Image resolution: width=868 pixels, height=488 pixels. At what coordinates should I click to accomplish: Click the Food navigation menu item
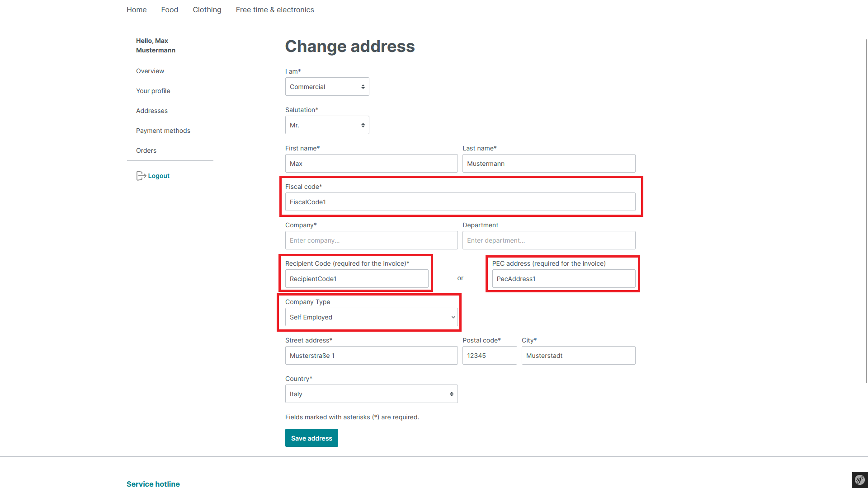coord(170,9)
